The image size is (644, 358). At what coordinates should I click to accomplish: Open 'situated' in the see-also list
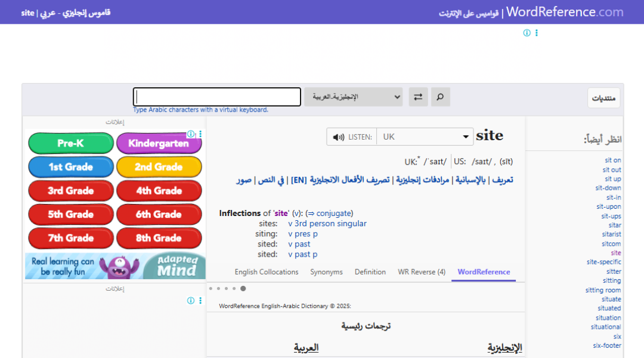(609, 308)
